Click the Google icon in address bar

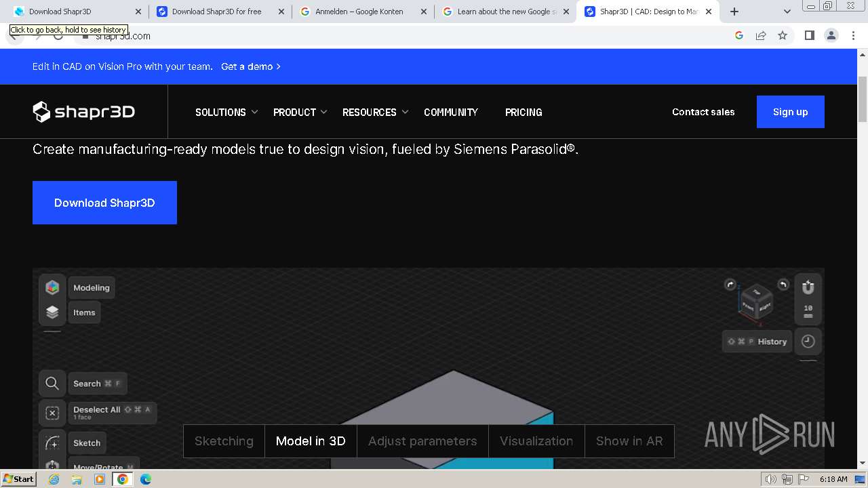tap(739, 35)
